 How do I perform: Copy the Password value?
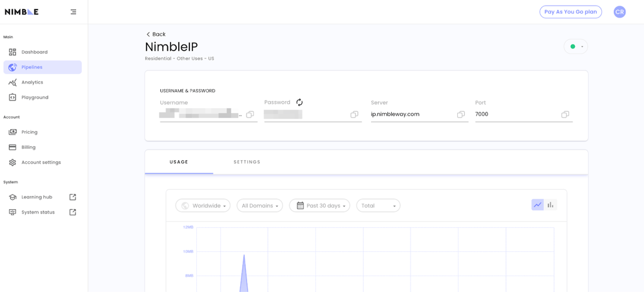(x=354, y=114)
